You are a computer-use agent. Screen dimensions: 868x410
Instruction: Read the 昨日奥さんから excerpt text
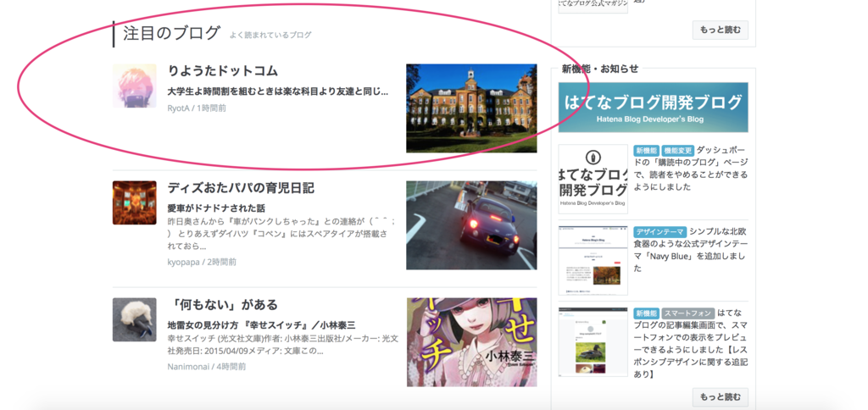(x=281, y=234)
